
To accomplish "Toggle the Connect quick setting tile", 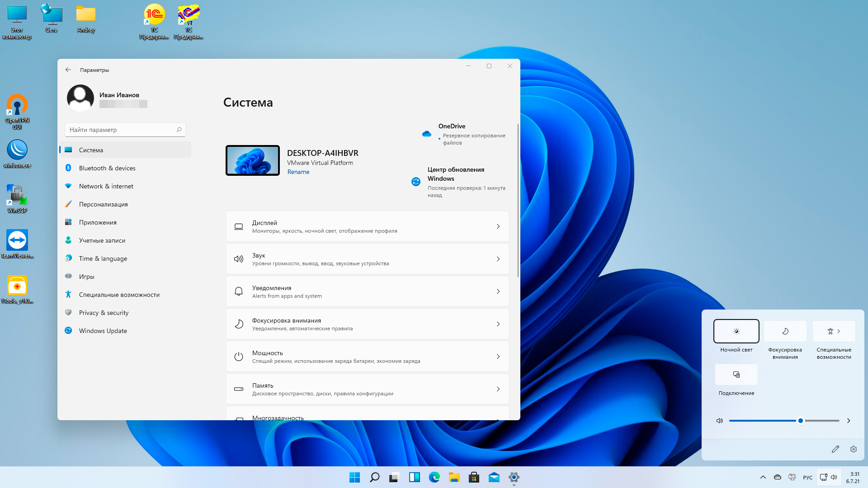I will tap(736, 375).
